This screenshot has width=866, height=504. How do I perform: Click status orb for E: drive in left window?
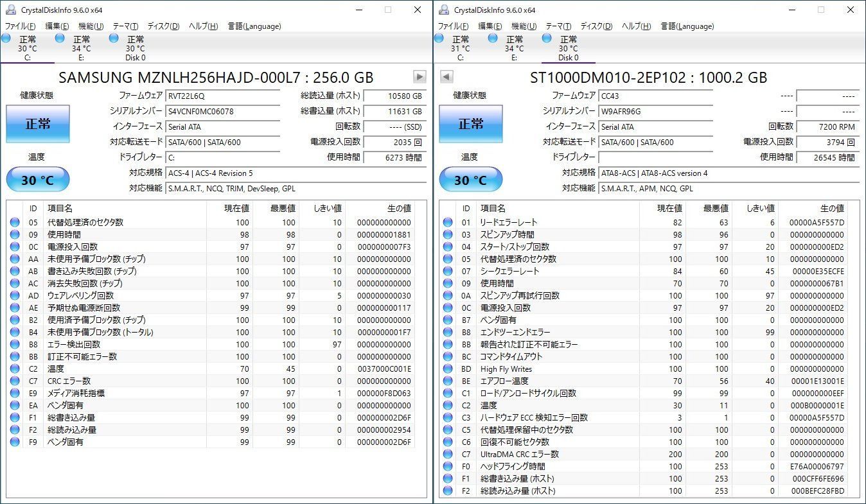click(x=60, y=39)
